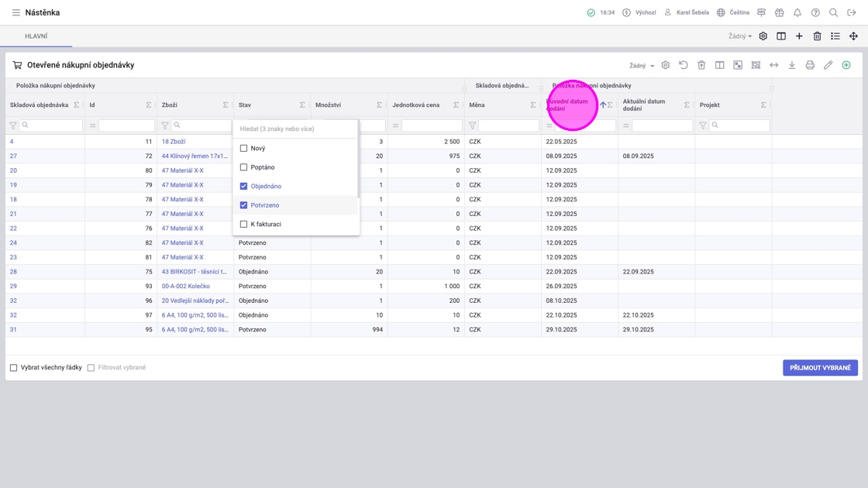This screenshot has width=868, height=488.
Task: Switch to the HLAVNÍ tab
Action: 36,36
